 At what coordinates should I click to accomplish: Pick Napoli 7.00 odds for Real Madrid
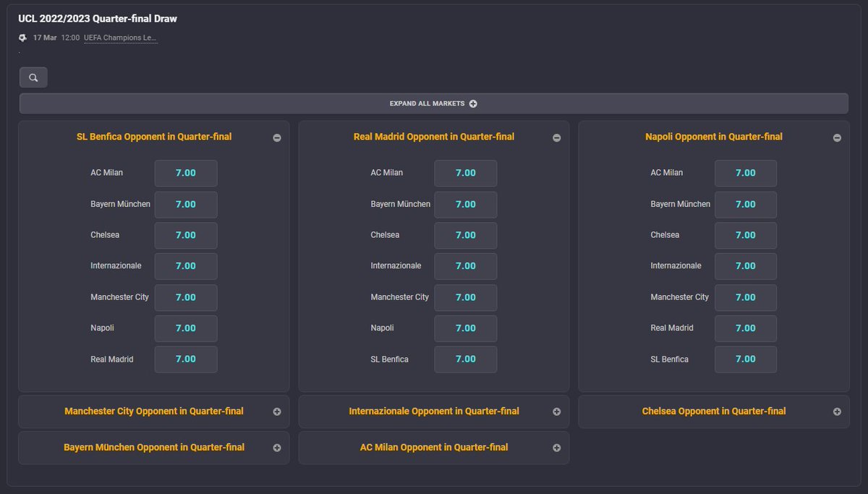coord(466,328)
